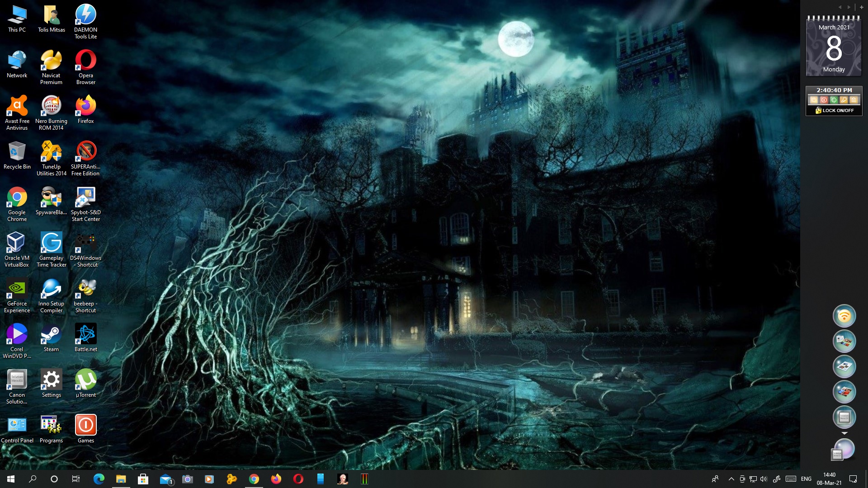Open Microsoft Store from taskbar
The height and width of the screenshot is (488, 868).
pyautogui.click(x=143, y=479)
